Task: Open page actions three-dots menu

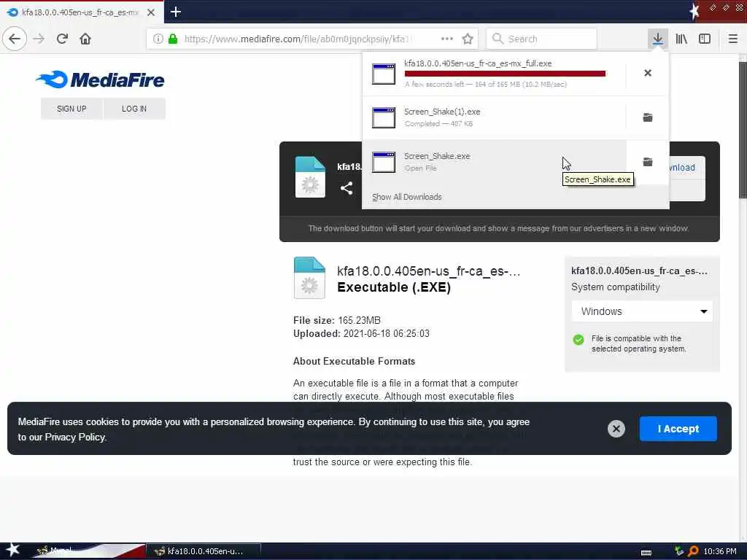Action: 447,39
